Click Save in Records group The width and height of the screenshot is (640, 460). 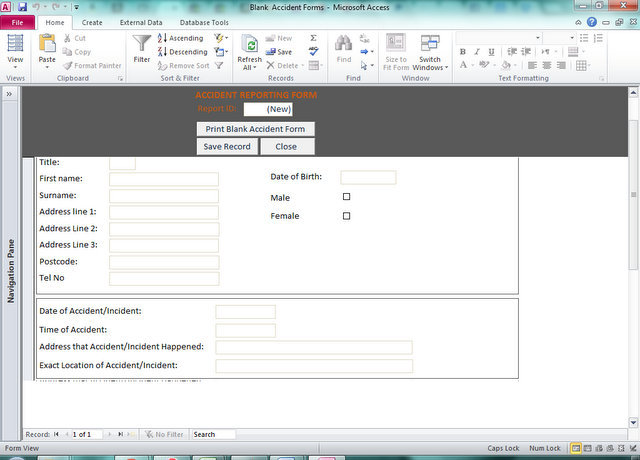tap(279, 52)
